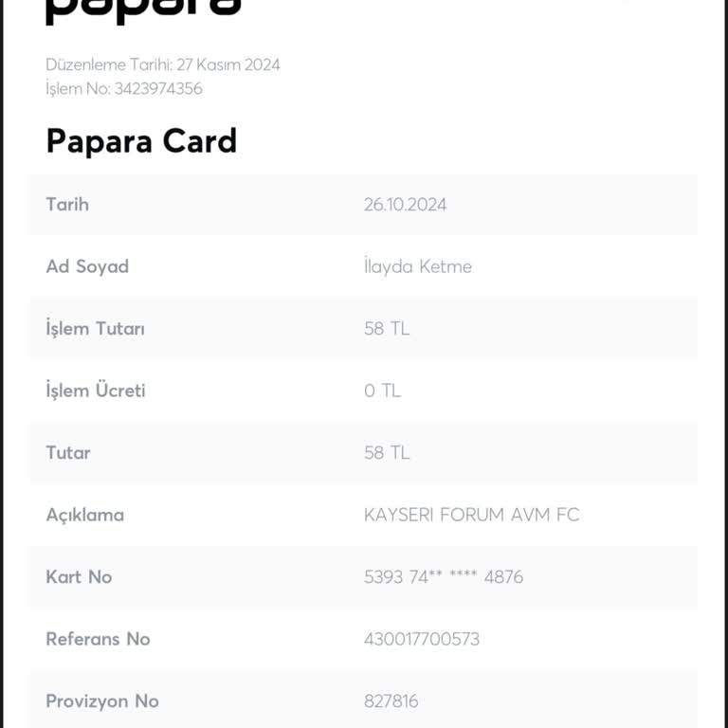Select the masked card number ending 4876
The width and height of the screenshot is (728, 728).
[443, 576]
